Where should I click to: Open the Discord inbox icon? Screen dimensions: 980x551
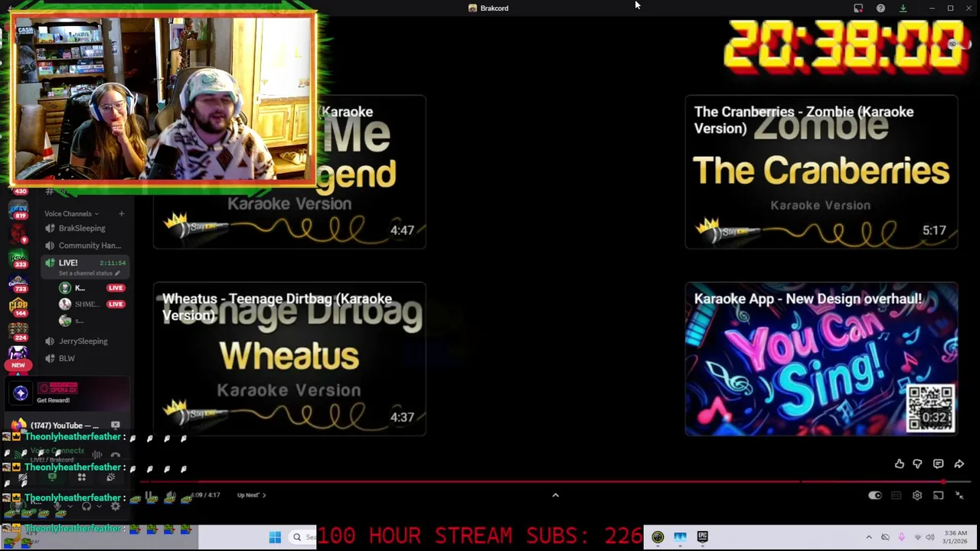click(858, 8)
